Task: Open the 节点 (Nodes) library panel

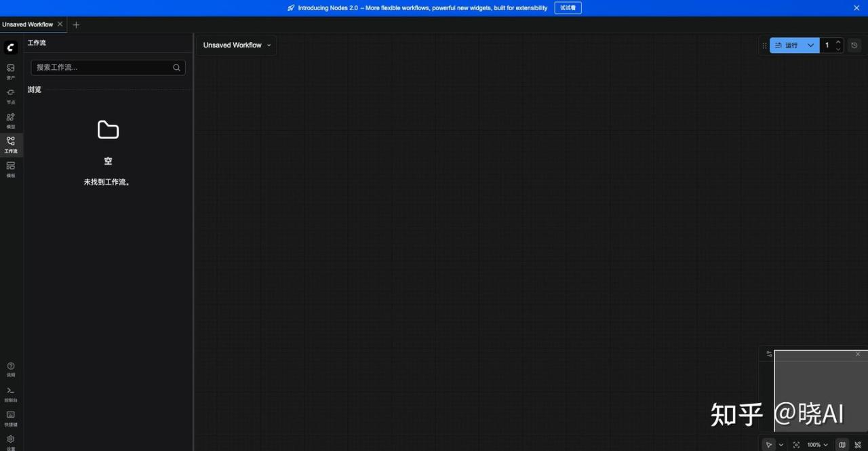Action: 11,95
